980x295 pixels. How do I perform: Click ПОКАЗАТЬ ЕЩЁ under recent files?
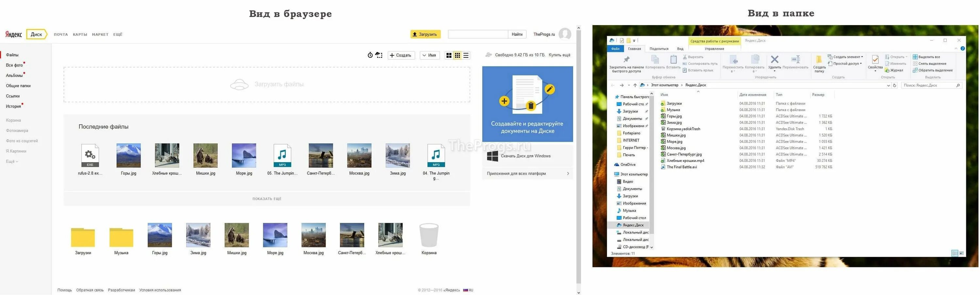267,199
